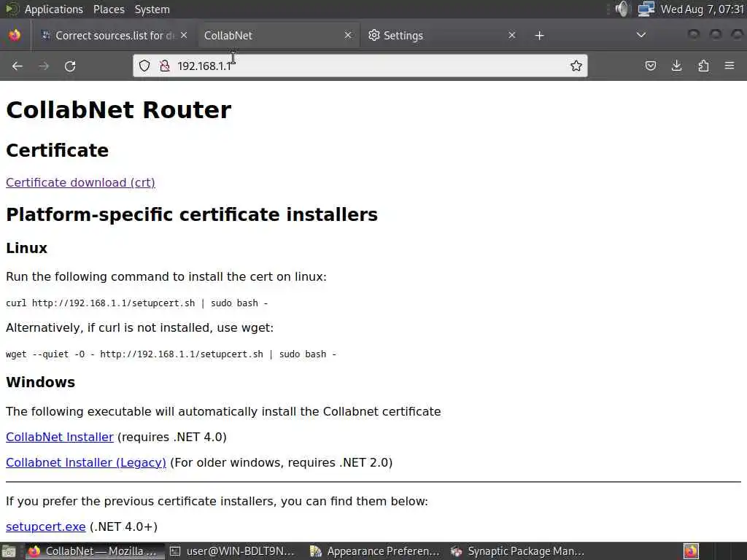Click the show desktop icon in bottom panel
Viewport: 747px width, 560px height.
click(x=9, y=551)
